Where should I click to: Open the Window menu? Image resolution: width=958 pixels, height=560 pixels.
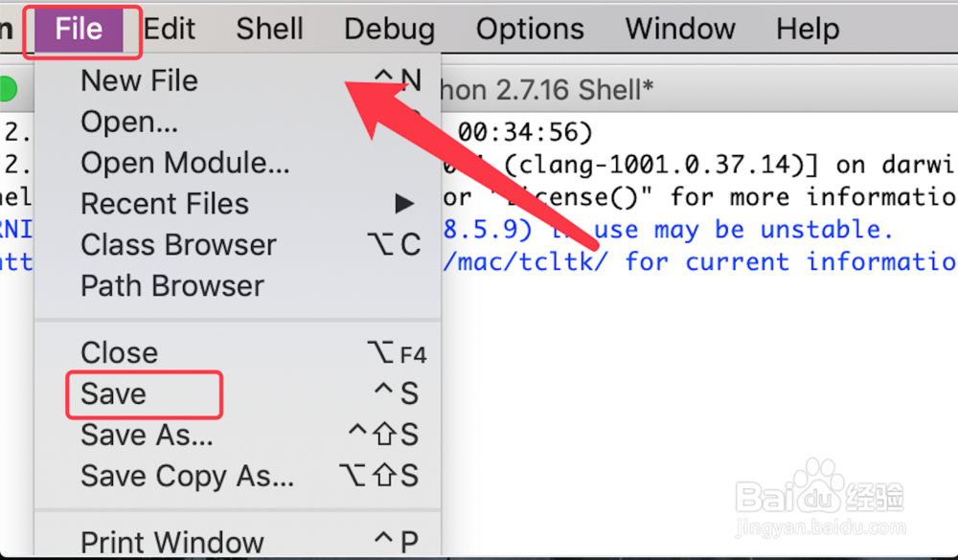tap(680, 29)
